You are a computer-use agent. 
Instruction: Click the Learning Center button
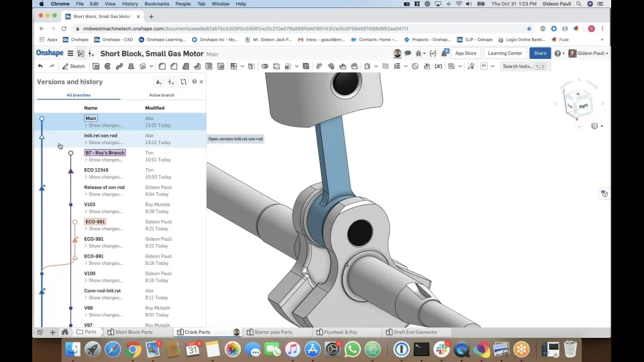pos(504,54)
